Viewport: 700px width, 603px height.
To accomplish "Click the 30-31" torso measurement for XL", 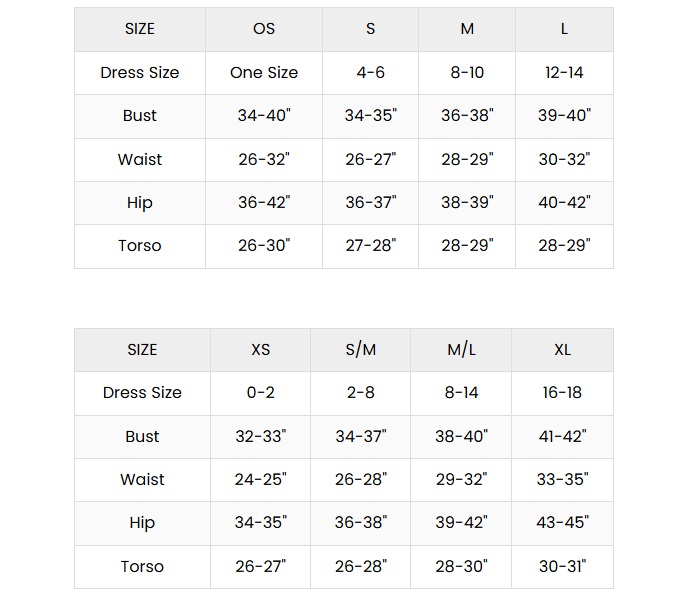I will pos(562,566).
